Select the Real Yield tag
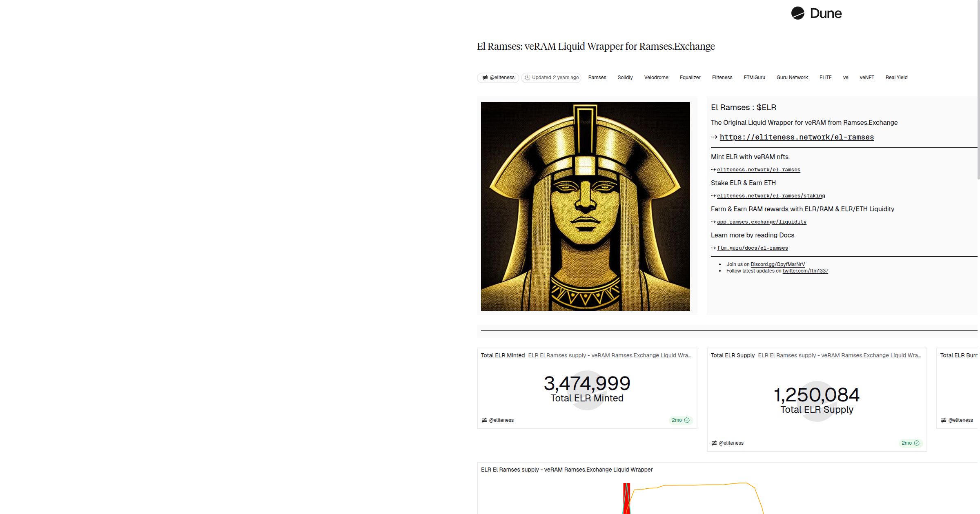Viewport: 980px width, 514px height. tap(896, 78)
